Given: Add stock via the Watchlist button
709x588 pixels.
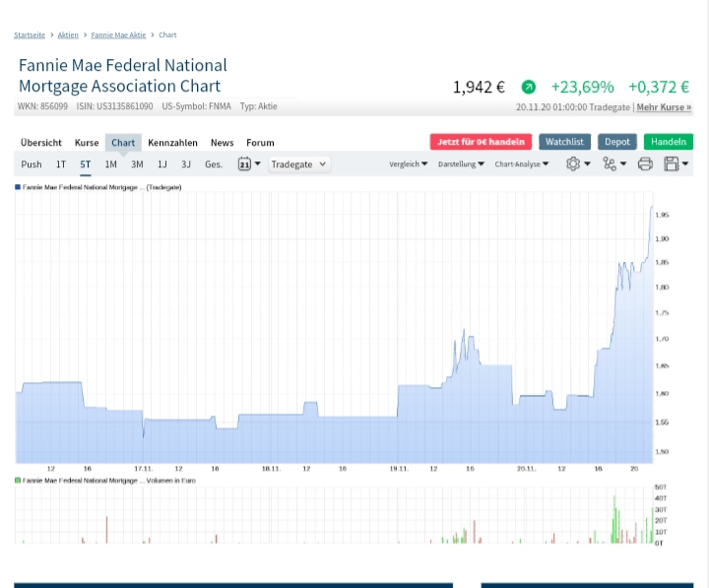Looking at the screenshot, I should [x=564, y=142].
